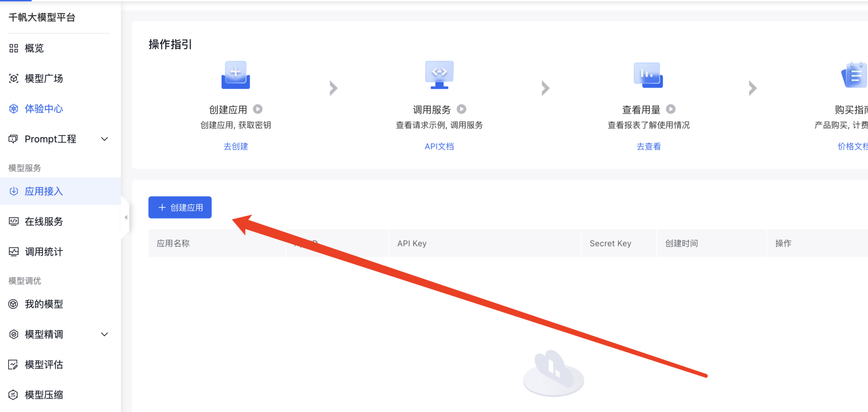This screenshot has height=412, width=868.
Task: Click the blue 创建应用 button
Action: click(x=180, y=207)
